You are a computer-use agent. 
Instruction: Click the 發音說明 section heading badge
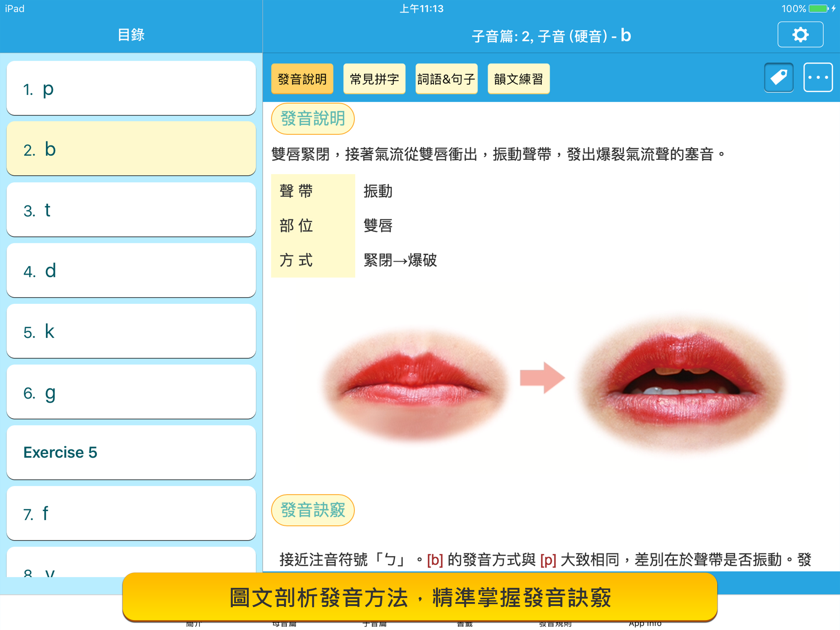coord(312,118)
